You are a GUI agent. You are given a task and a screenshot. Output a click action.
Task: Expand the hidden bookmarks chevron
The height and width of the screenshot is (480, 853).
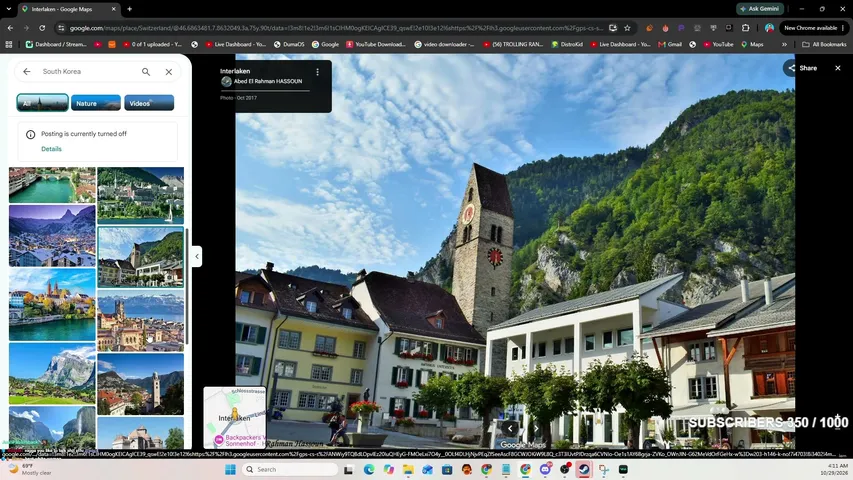pyautogui.click(x=784, y=44)
